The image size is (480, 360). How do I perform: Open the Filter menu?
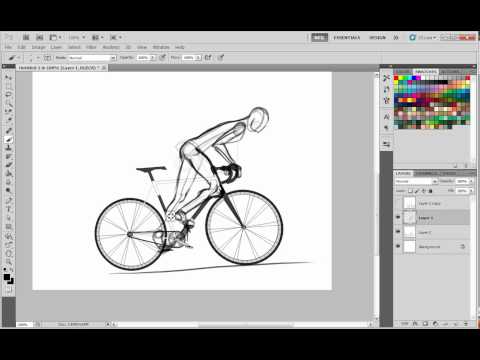[x=91, y=47]
